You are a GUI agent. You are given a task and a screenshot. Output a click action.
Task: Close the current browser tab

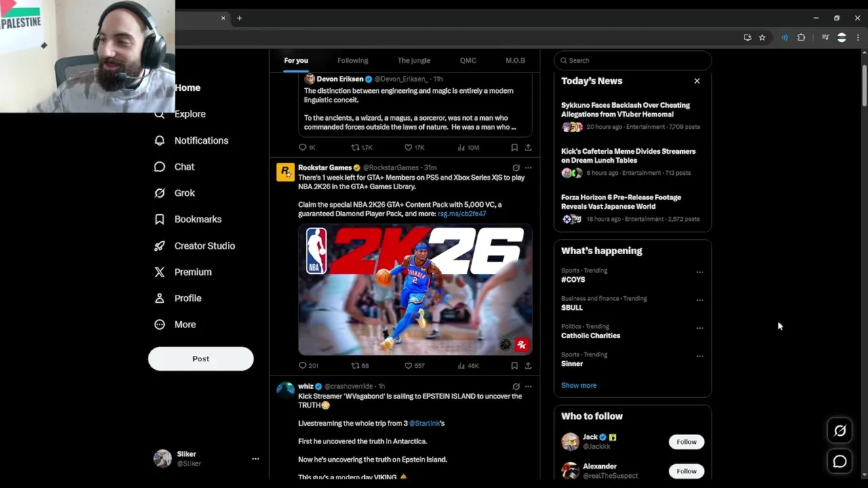point(223,18)
